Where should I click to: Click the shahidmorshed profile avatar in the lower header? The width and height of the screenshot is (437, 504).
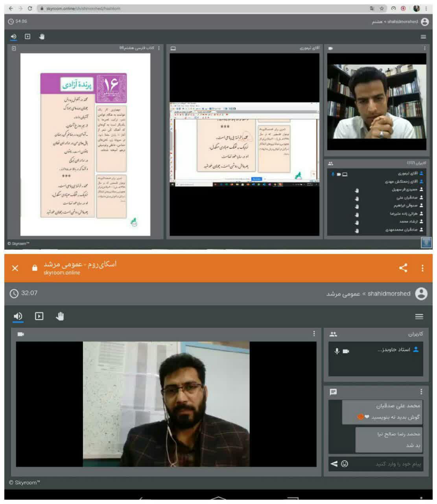click(421, 294)
